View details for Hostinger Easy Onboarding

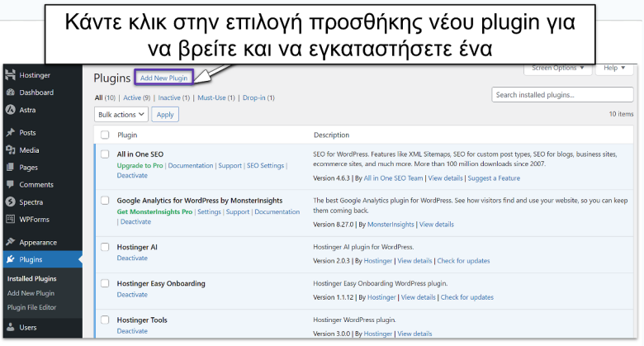pyautogui.click(x=418, y=297)
